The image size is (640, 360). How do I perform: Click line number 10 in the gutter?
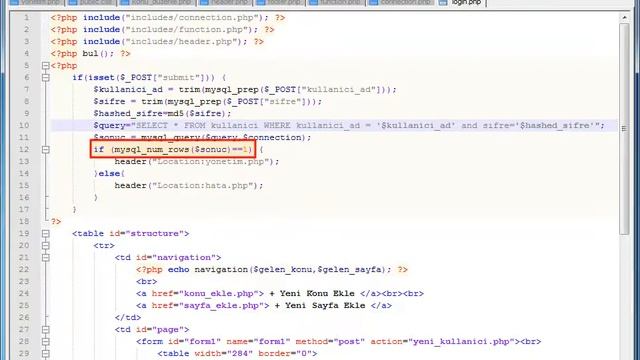tap(24, 125)
